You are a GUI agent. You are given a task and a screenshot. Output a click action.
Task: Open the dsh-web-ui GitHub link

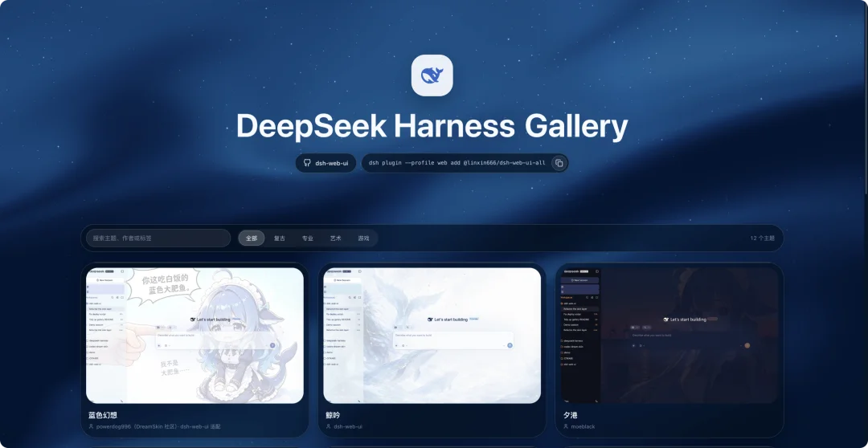tap(325, 163)
